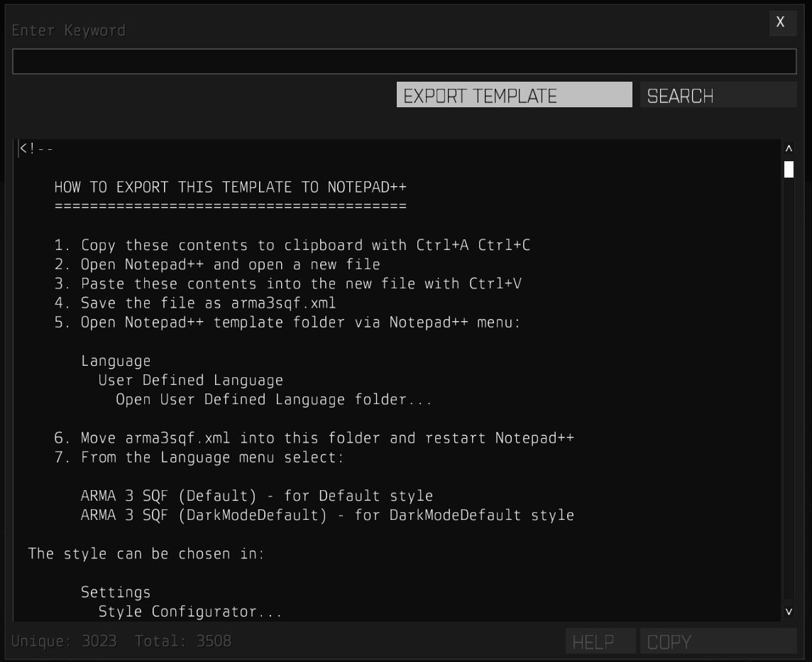Click the "Enter Keyword" label

click(x=68, y=31)
